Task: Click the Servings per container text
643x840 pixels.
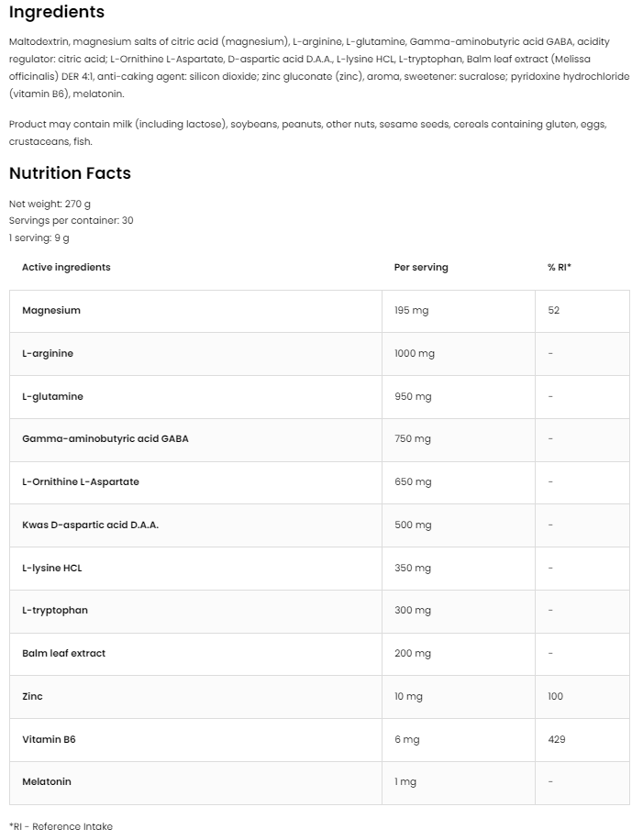Action: 71,221
